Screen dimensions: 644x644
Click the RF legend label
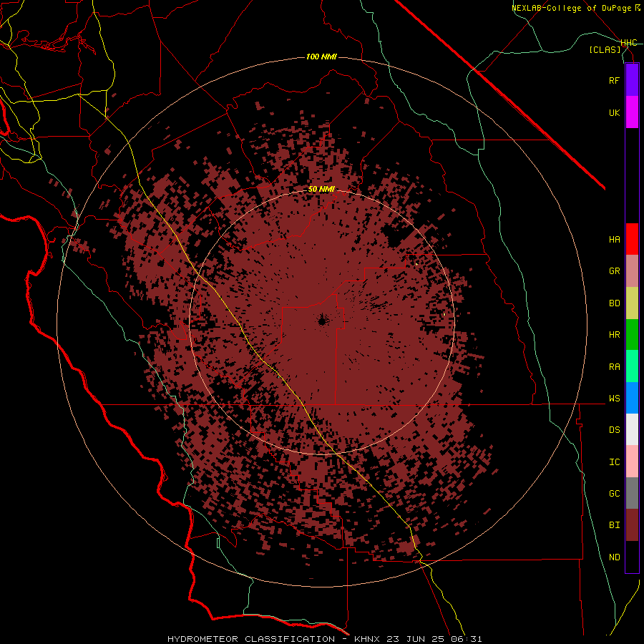(615, 80)
